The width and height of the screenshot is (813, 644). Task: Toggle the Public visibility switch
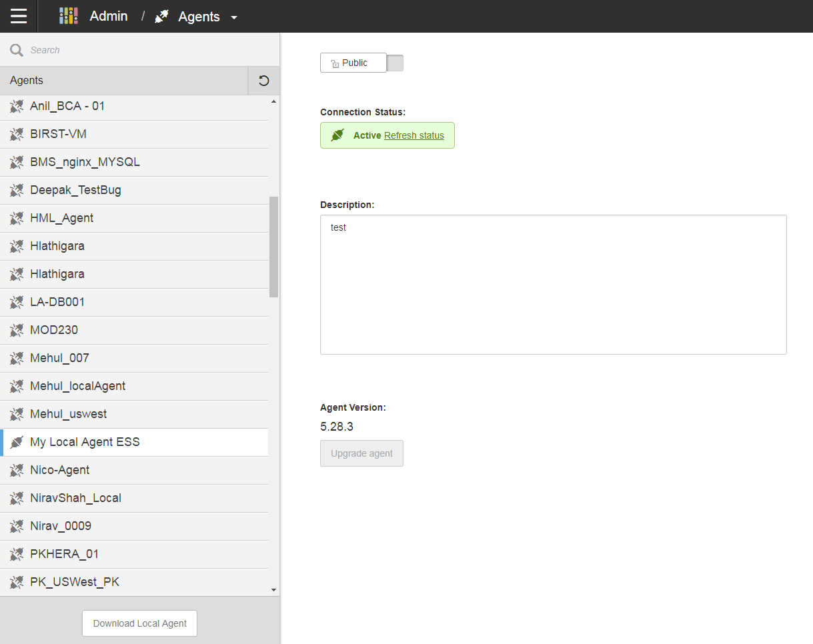click(395, 63)
